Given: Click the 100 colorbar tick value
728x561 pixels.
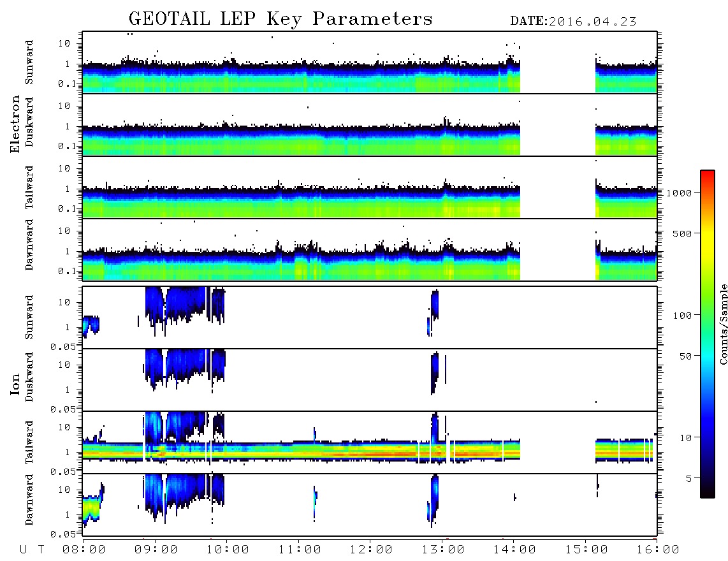Looking at the screenshot, I should coord(682,316).
